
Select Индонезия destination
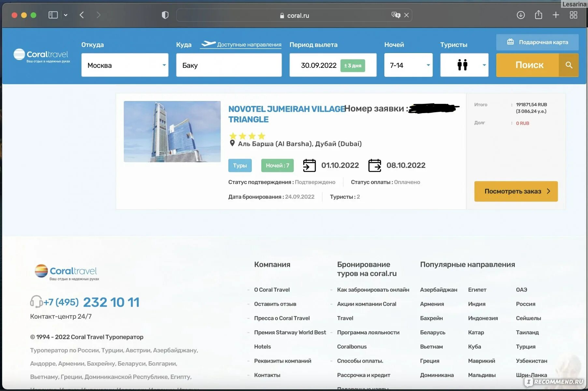coord(483,318)
